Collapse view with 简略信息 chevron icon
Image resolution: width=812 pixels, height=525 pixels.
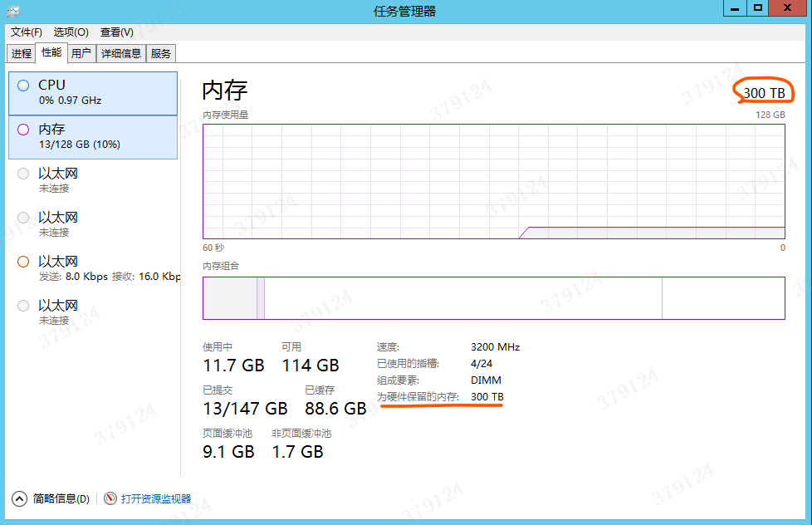(x=19, y=498)
